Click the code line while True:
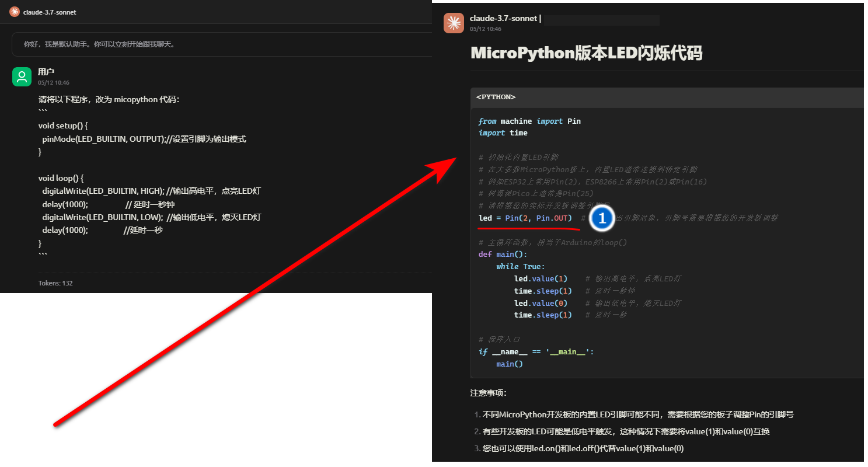Viewport: 868px width, 467px height. [521, 266]
